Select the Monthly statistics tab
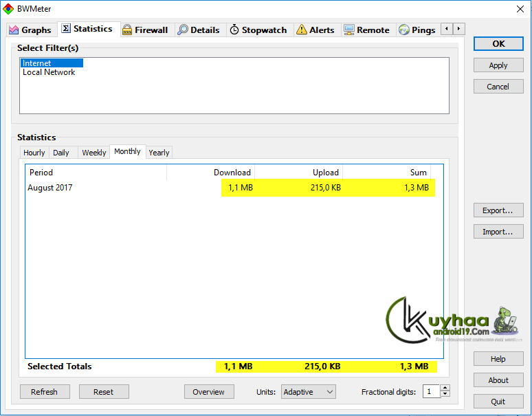532x416 pixels. tap(128, 151)
